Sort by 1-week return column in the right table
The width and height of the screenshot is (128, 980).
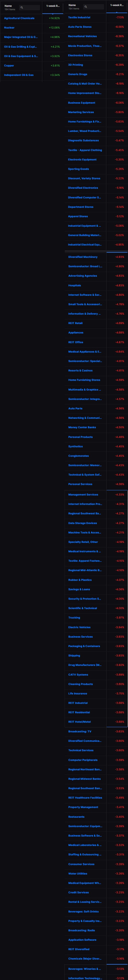117,5
